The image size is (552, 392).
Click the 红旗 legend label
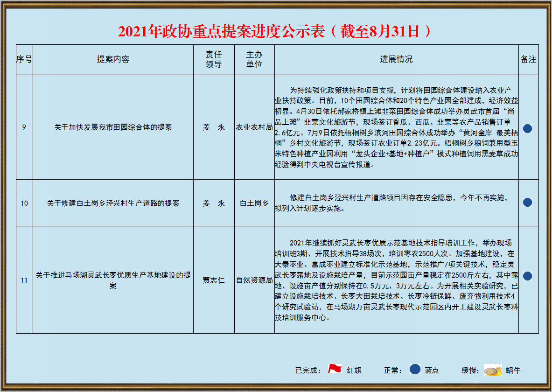point(354,371)
